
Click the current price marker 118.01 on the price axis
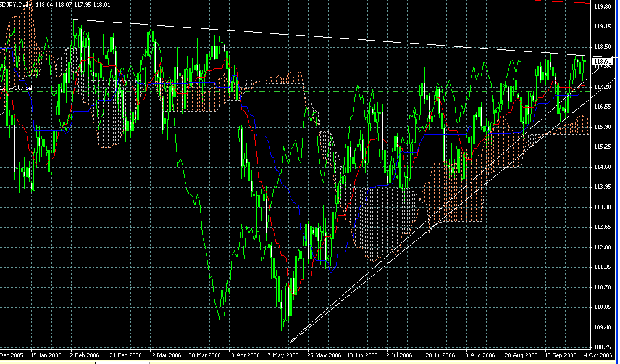(x=603, y=61)
